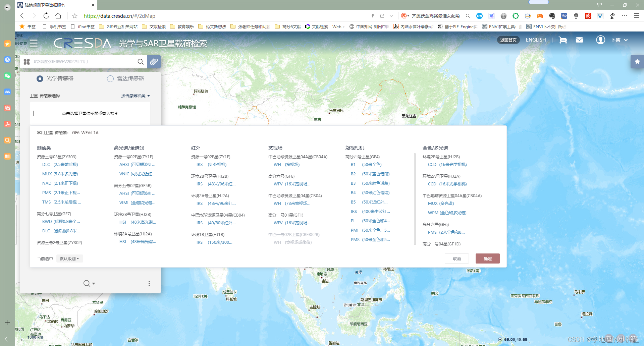Click the game controller extension icon
644x346 pixels.
pyautogui.click(x=540, y=16)
